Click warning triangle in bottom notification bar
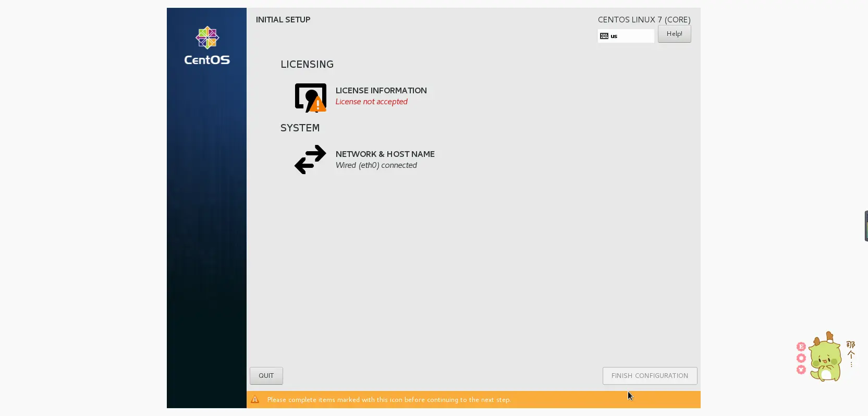 point(255,400)
